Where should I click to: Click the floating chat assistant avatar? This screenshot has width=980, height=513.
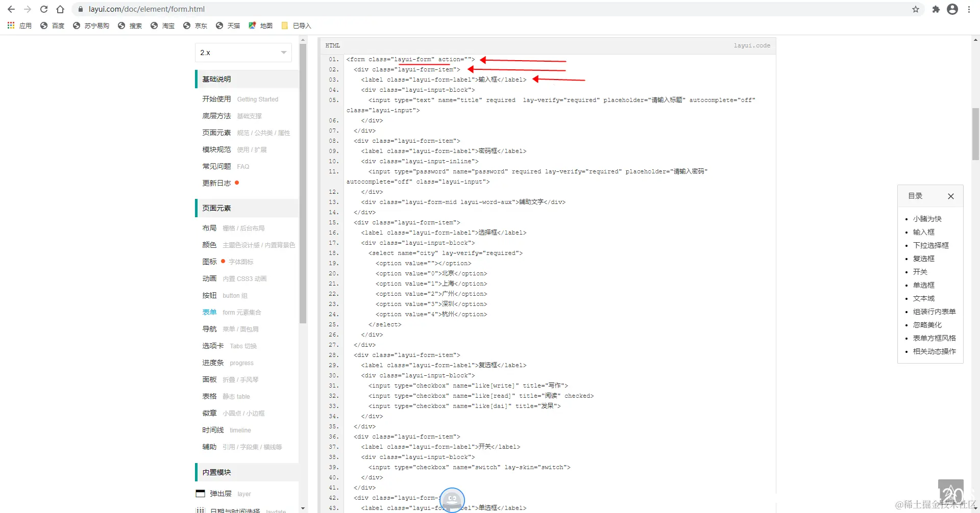[452, 500]
